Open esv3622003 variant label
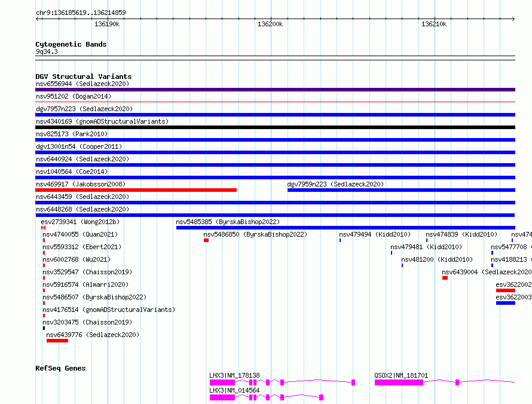 [x=513, y=297]
